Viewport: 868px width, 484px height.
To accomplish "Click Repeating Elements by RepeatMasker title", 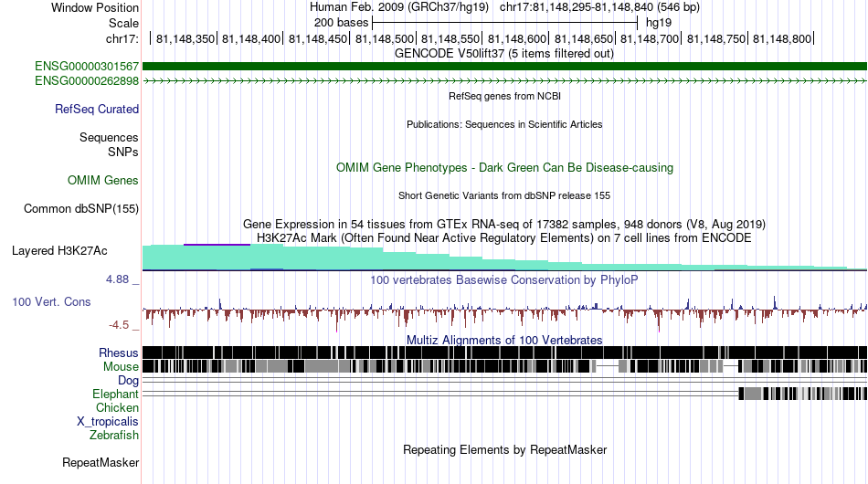I will click(504, 449).
